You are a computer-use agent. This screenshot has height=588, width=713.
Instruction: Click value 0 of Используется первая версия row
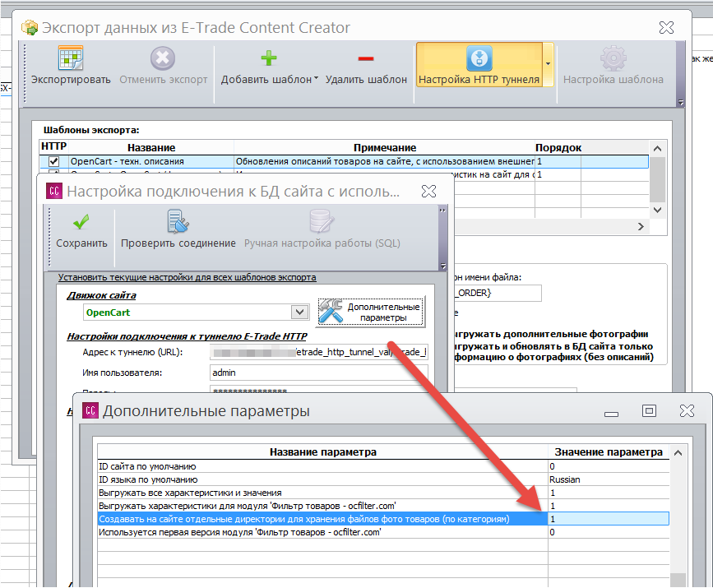(609, 532)
